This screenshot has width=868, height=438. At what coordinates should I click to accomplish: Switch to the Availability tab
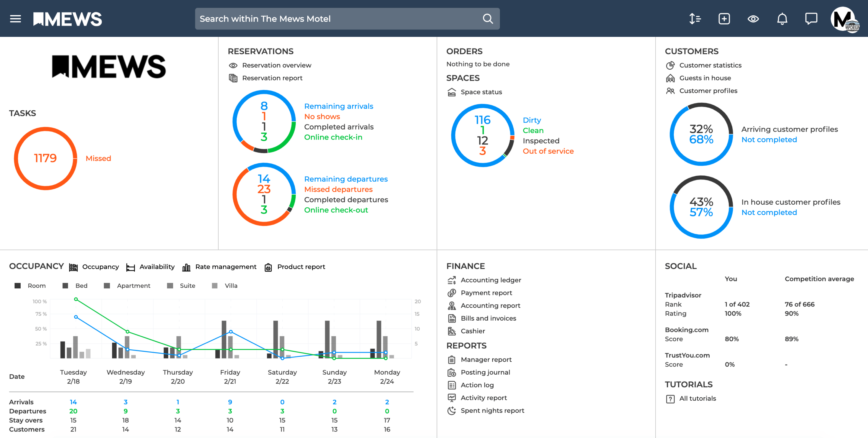(x=157, y=267)
